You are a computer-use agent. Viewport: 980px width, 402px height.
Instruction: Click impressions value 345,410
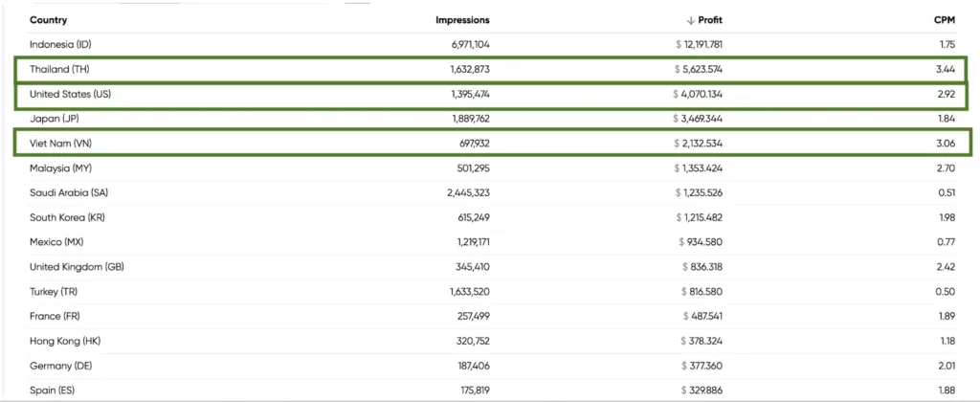(x=474, y=267)
